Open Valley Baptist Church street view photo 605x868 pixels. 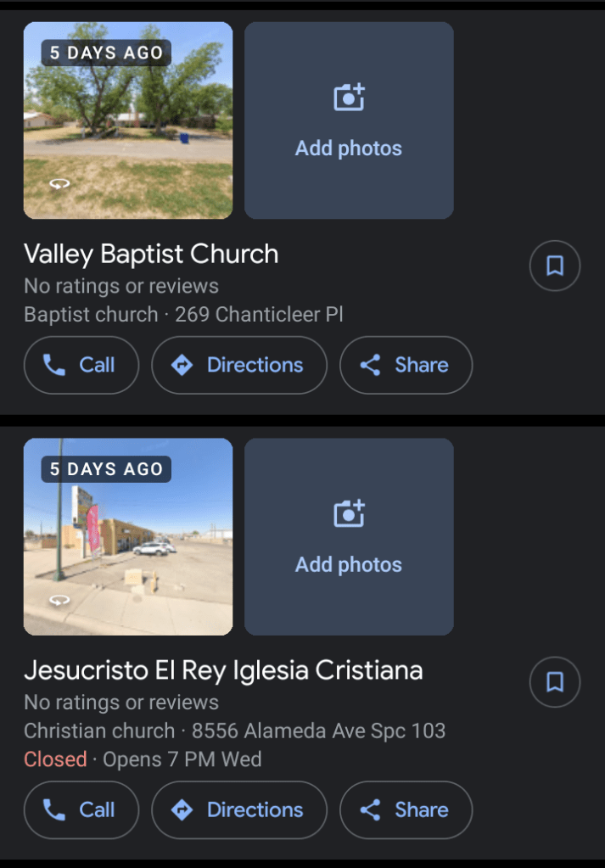[x=128, y=127]
